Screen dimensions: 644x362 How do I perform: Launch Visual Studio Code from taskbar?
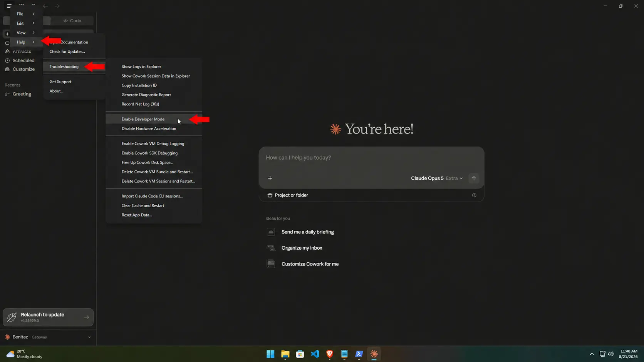coord(315,354)
